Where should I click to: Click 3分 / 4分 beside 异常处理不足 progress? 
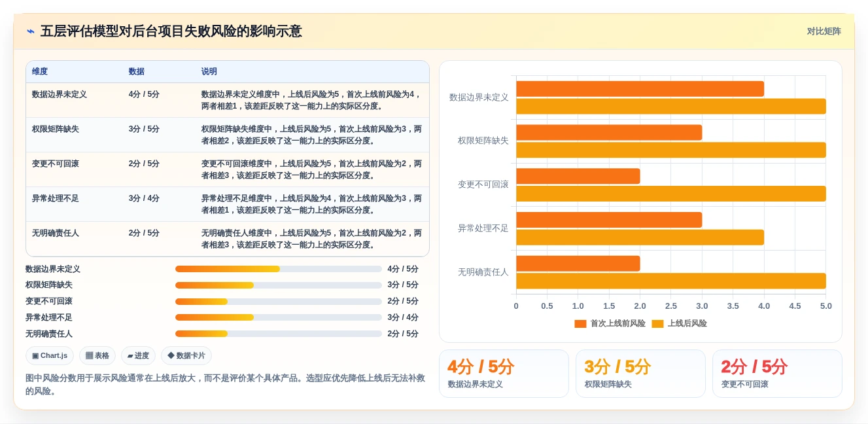(x=403, y=317)
